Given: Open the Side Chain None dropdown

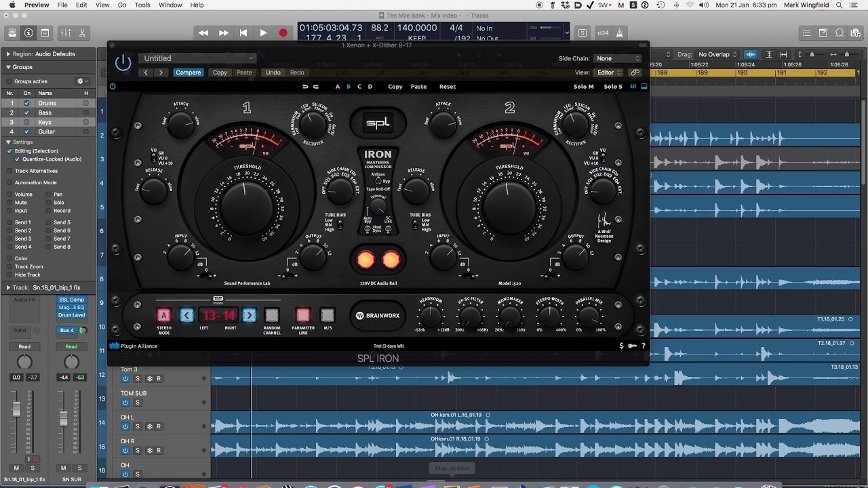Looking at the screenshot, I should point(617,58).
